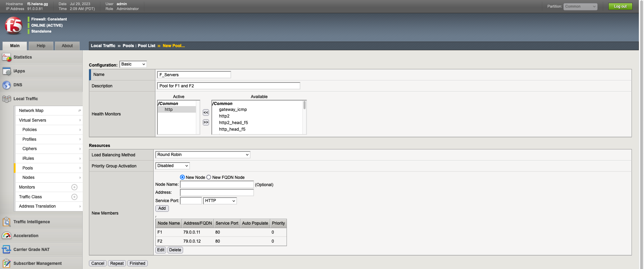Expand Priority Group Activation dropdown
The height and width of the screenshot is (269, 644).
pyautogui.click(x=172, y=166)
